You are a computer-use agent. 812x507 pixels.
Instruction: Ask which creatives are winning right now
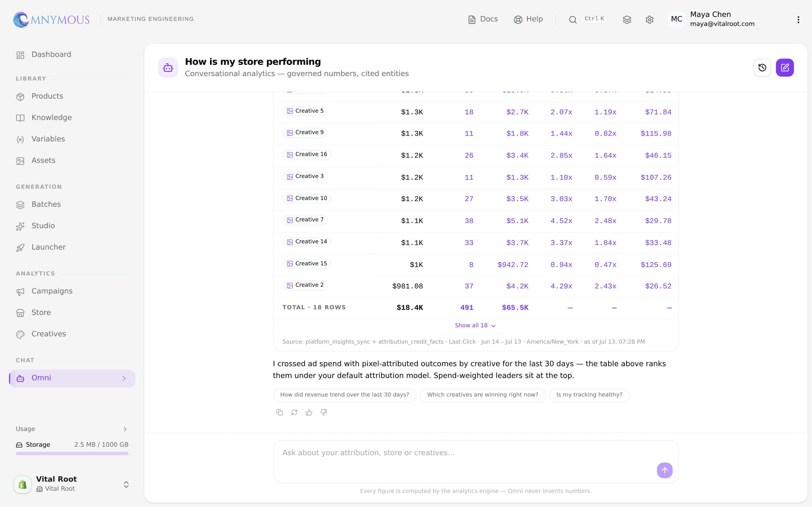click(x=482, y=395)
